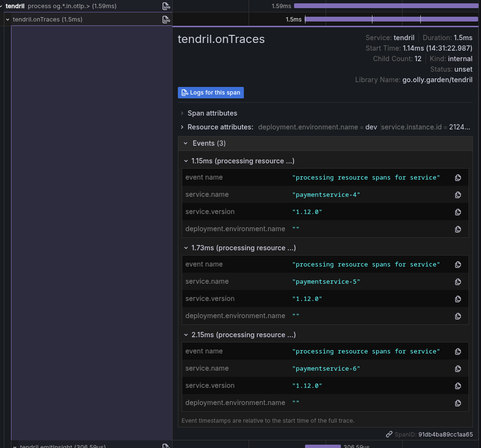Click the 1.59ms purple span bar
Image resolution: width=481 pixels, height=448 pixels.
click(x=385, y=6)
